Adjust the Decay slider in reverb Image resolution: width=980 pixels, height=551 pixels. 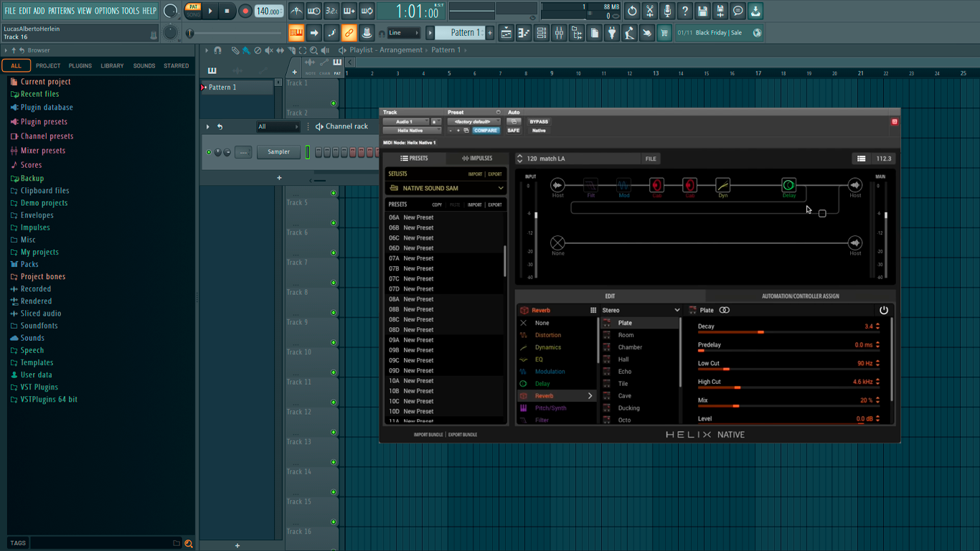(787, 332)
